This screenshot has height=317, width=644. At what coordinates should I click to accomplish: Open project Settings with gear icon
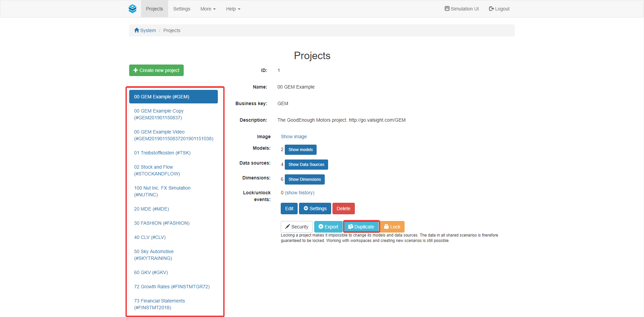(315, 209)
